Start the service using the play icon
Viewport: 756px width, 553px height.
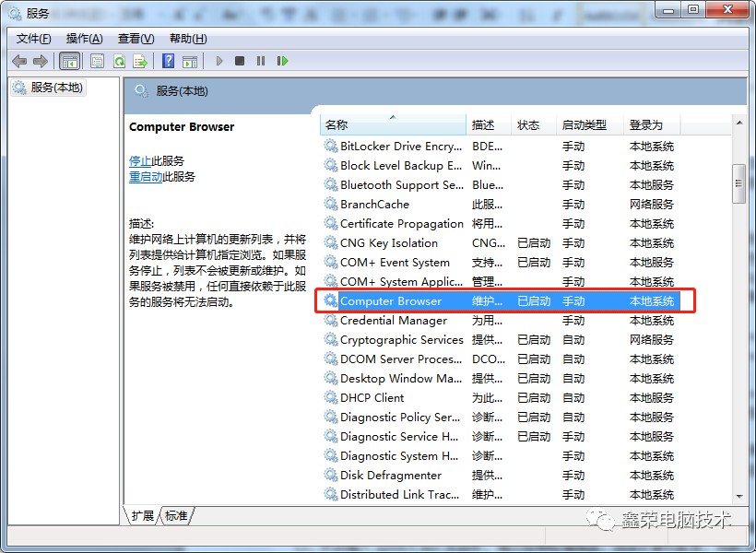tap(219, 61)
